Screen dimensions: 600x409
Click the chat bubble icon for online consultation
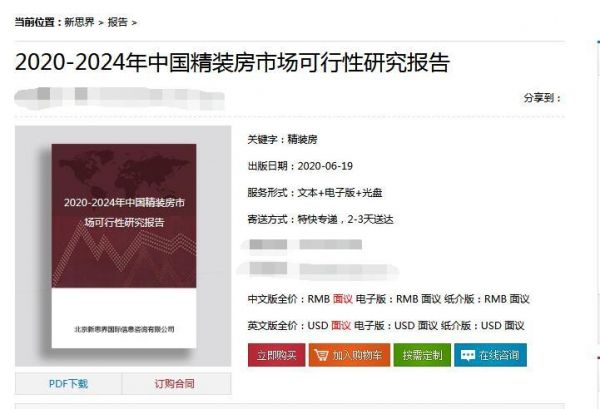[468, 355]
